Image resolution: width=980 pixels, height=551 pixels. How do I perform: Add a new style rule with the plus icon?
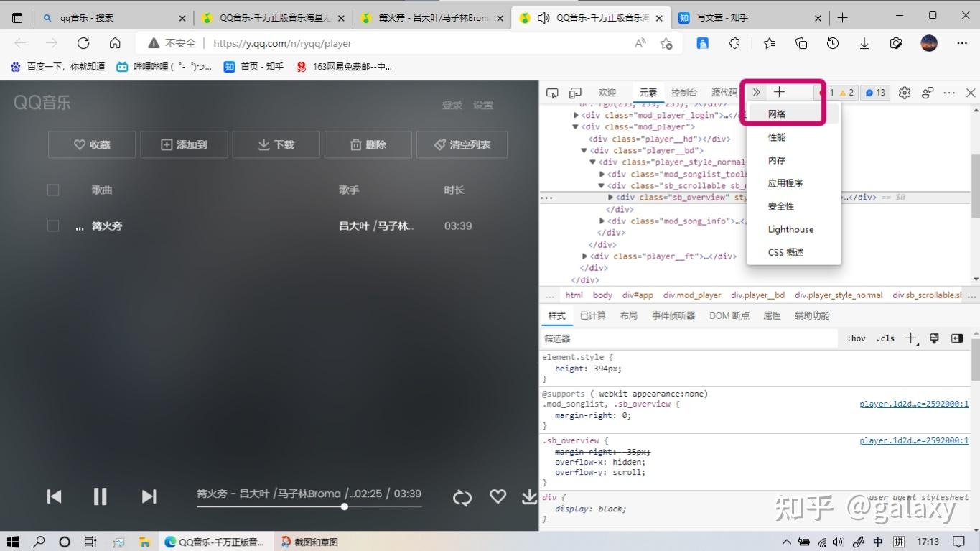click(x=910, y=338)
